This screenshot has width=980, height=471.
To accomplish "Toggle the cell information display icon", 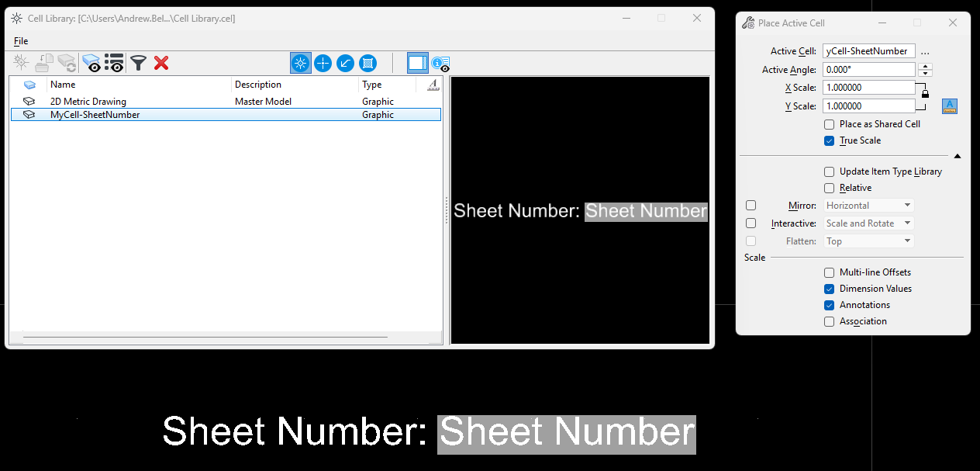I will tap(440, 64).
